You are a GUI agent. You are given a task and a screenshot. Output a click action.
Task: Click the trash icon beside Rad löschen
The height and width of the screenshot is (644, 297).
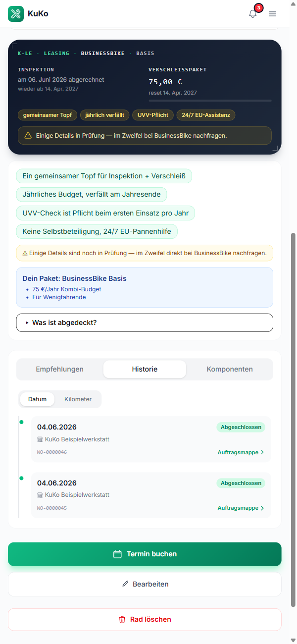coord(122,619)
